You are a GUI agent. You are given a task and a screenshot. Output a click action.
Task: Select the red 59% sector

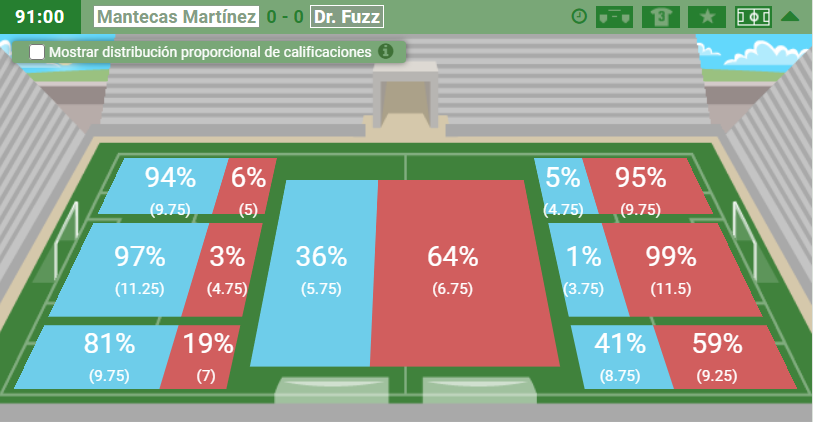[723, 357]
